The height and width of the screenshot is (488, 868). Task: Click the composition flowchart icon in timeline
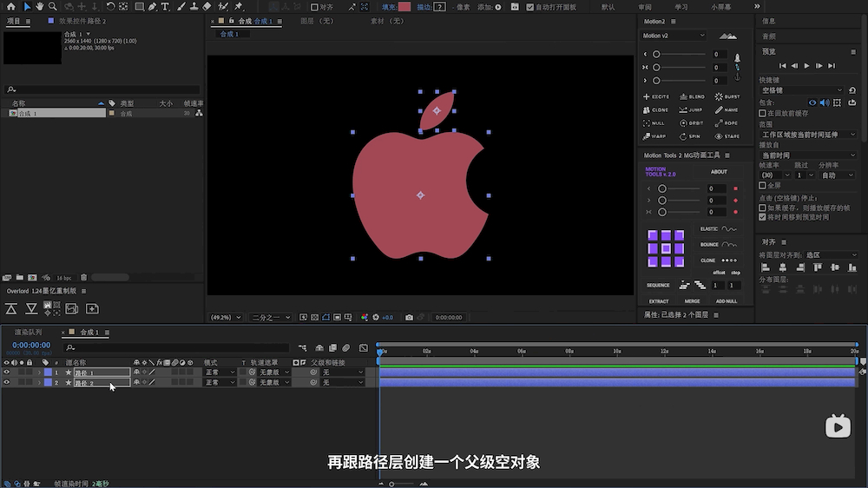pyautogui.click(x=302, y=348)
